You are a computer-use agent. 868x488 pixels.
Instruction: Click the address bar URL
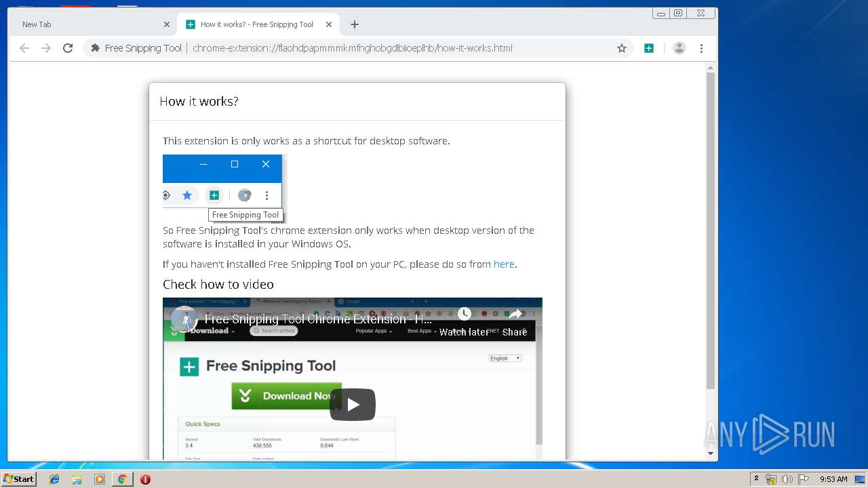pyautogui.click(x=353, y=48)
